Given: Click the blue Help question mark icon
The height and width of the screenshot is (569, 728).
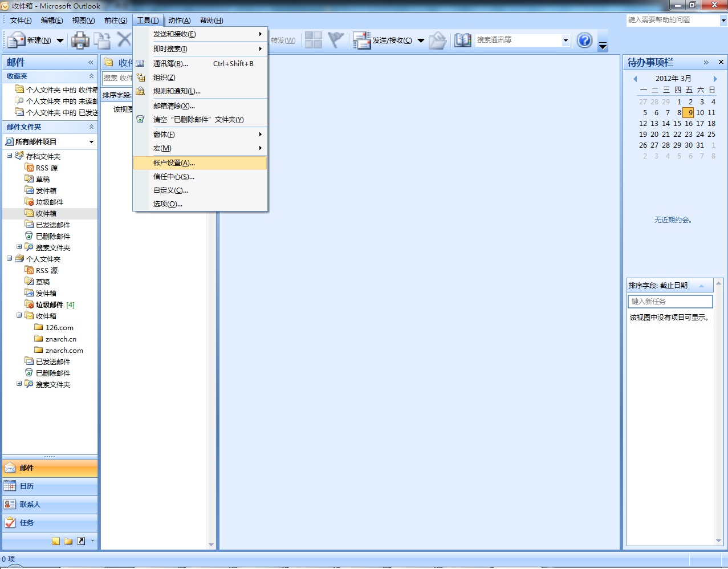Looking at the screenshot, I should [584, 40].
